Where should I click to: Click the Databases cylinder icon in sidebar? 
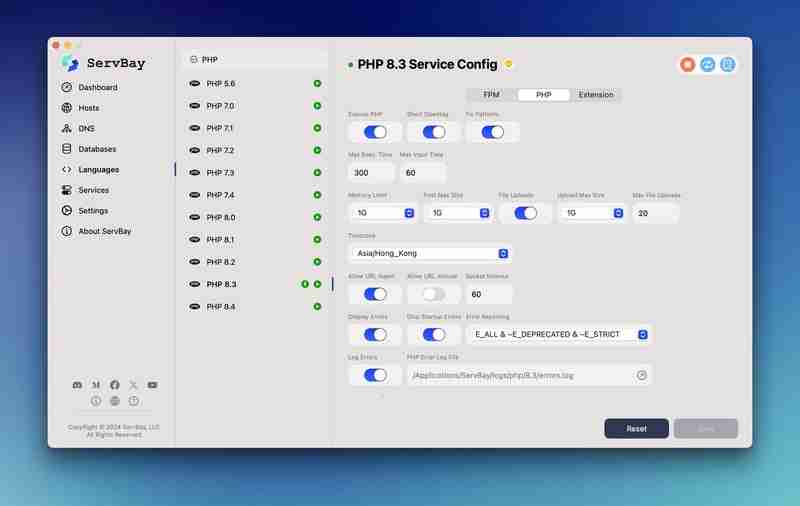coord(67,148)
